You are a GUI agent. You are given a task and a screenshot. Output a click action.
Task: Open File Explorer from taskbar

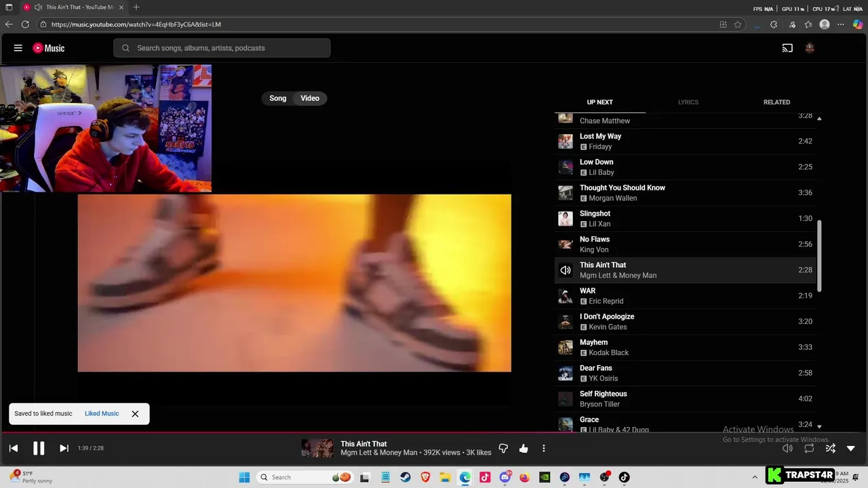tap(445, 477)
